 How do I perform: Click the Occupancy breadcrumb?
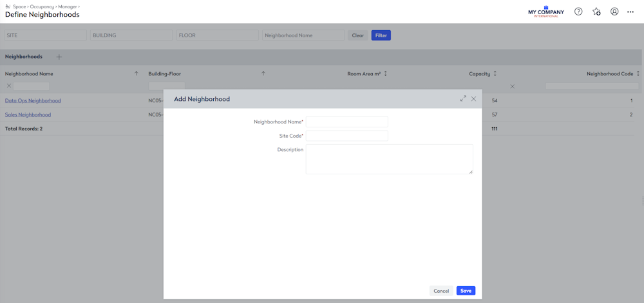tap(42, 6)
